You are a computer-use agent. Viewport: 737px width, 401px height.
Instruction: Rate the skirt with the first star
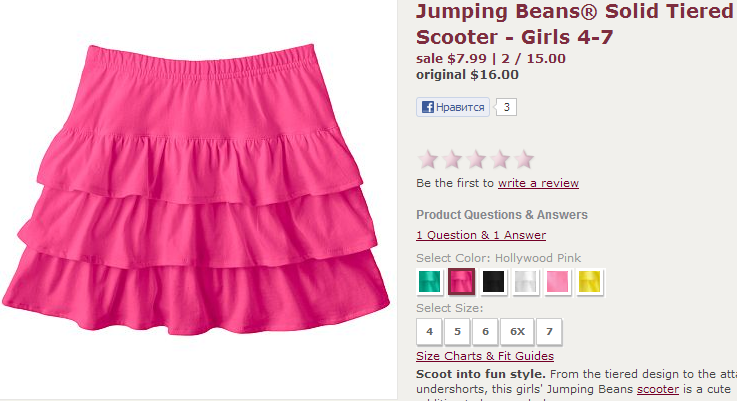coord(428,159)
